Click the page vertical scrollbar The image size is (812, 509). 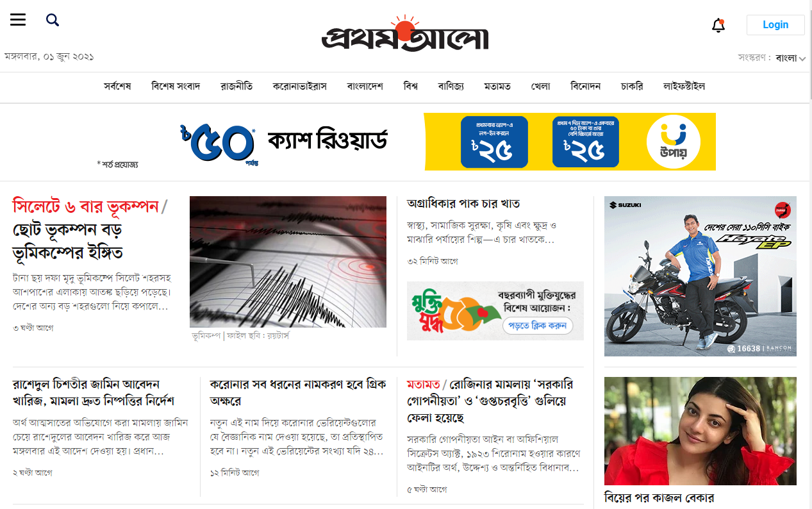[x=809, y=254]
